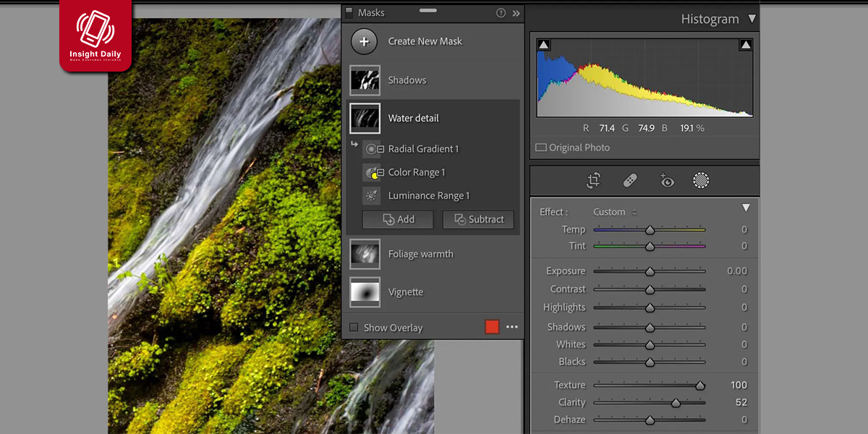This screenshot has height=434, width=868.
Task: Select the Masking tool icon
Action: pyautogui.click(x=700, y=181)
